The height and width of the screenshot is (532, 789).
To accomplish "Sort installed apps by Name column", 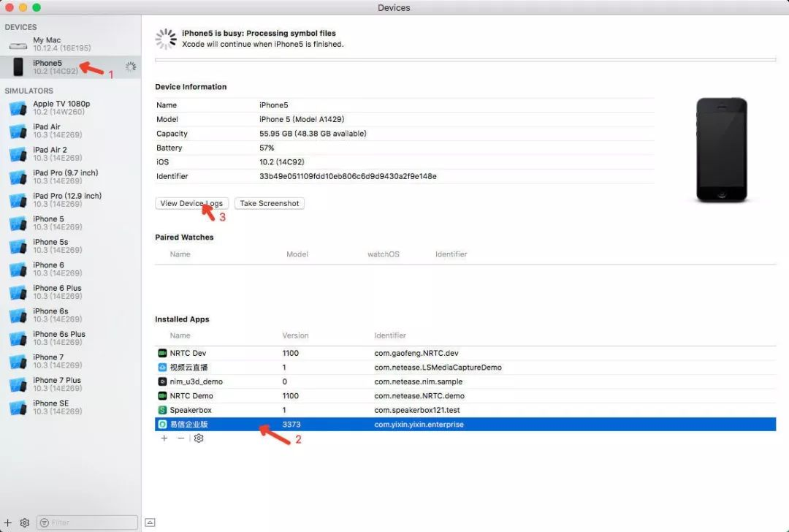I will tap(180, 335).
